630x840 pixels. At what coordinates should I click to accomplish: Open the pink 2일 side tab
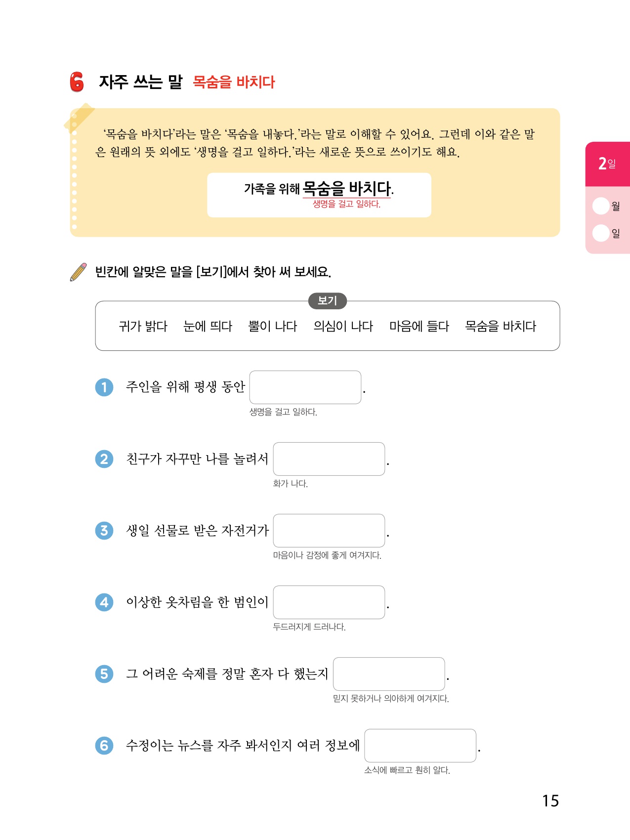click(607, 164)
